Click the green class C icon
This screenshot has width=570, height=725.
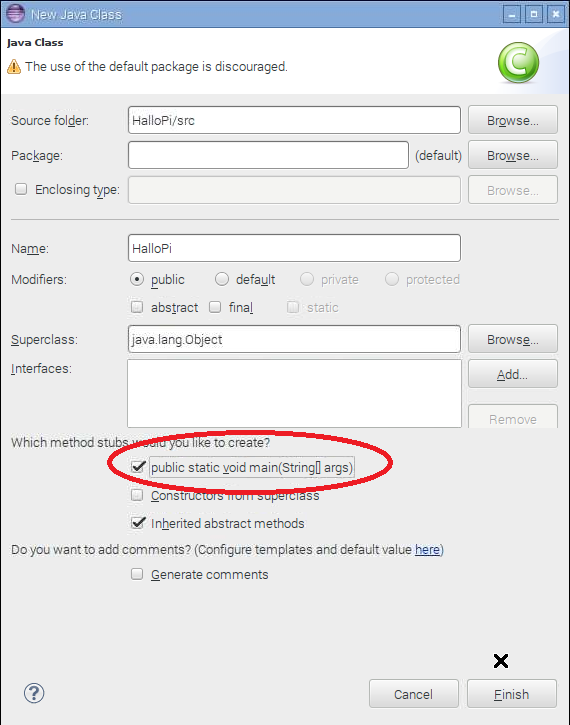pos(518,62)
